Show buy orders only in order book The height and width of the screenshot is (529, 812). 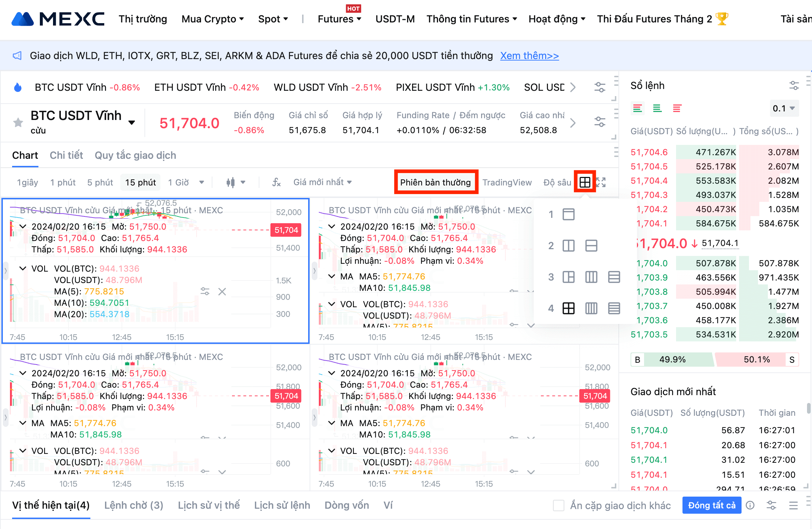coord(657,108)
